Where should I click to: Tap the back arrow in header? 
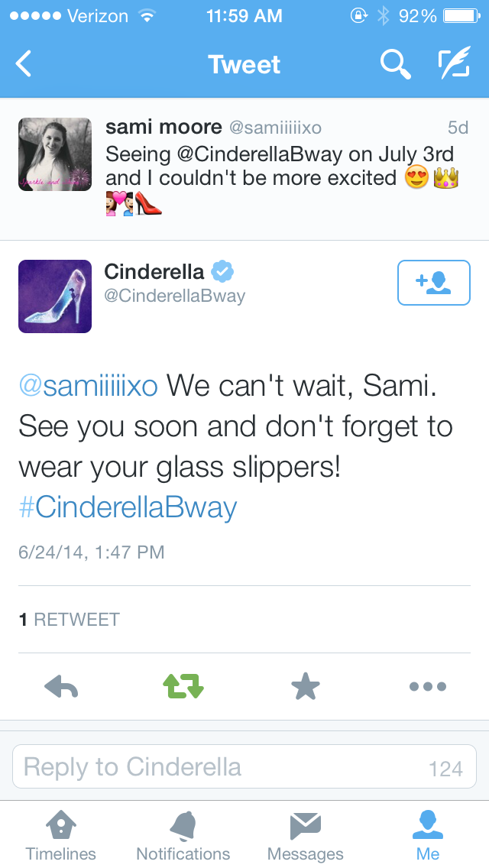[24, 64]
